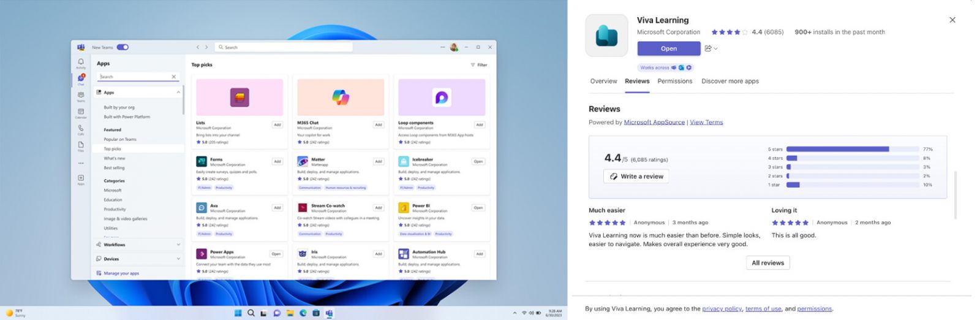Click the Viva Learning app logo

coord(606,36)
